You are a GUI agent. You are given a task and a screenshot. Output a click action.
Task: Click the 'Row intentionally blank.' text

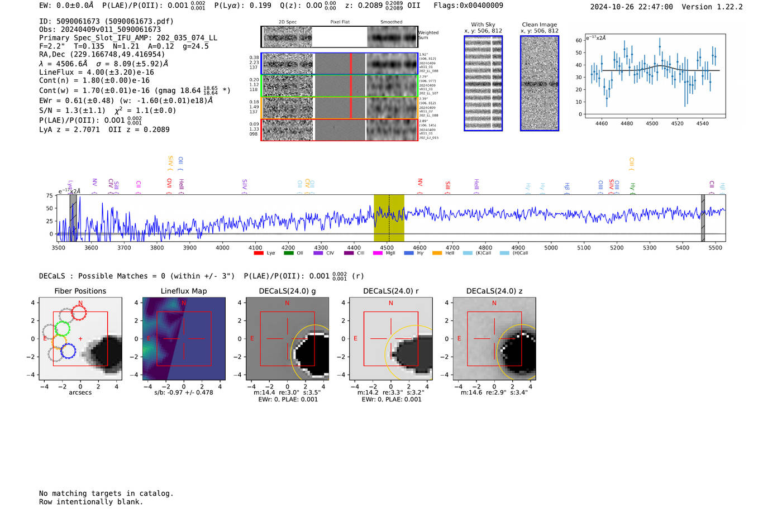pos(91,502)
